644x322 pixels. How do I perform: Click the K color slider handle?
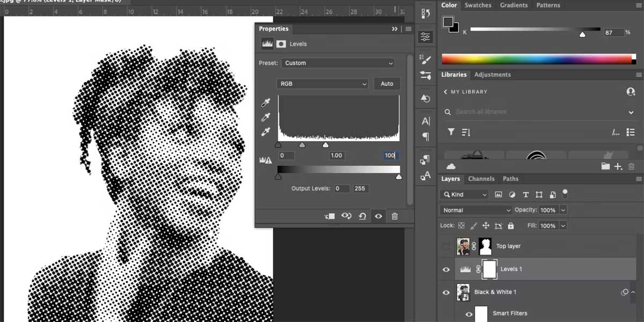(x=582, y=34)
